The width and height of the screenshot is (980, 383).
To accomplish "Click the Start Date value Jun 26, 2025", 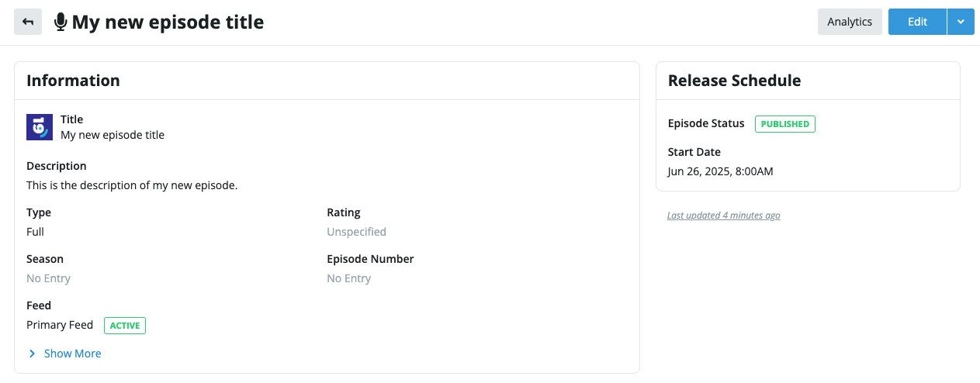I will [720, 171].
